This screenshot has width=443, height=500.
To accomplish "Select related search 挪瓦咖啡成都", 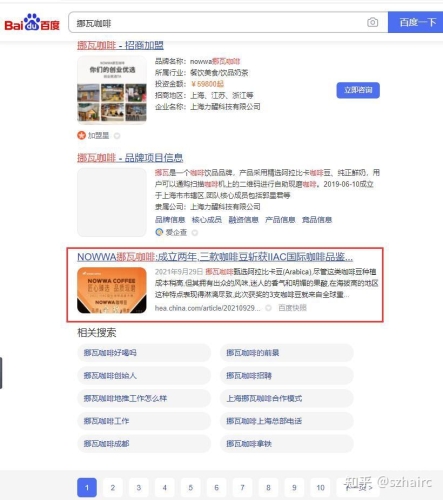I will click(144, 444).
